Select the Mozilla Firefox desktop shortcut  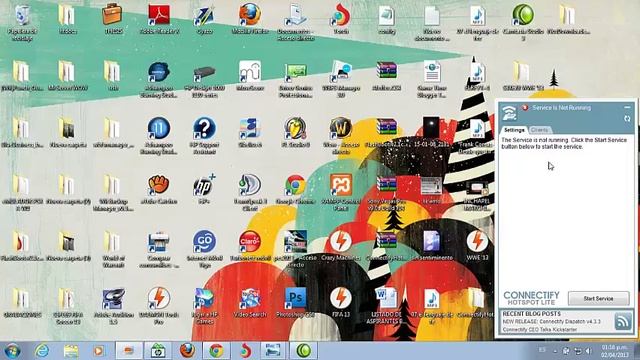[x=250, y=19]
